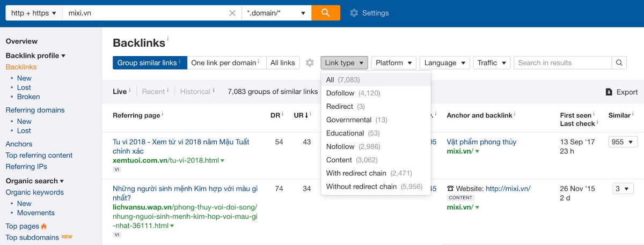Click the http://mixi.vn/ anchor link

(508, 189)
